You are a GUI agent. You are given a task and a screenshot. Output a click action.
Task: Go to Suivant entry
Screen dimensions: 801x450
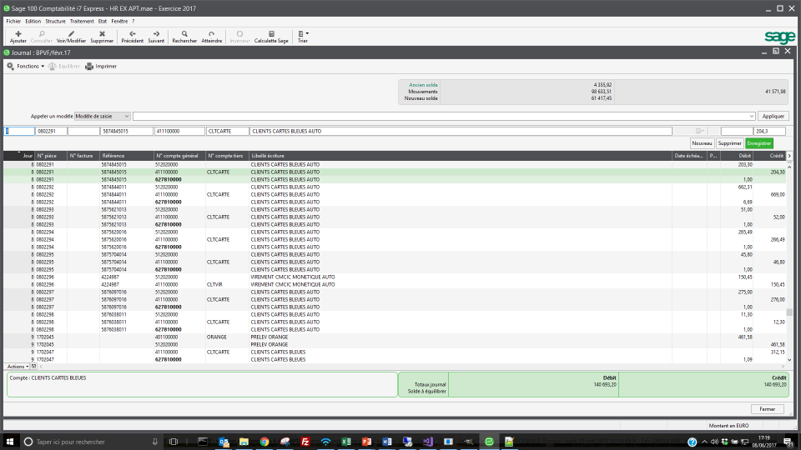(x=156, y=36)
